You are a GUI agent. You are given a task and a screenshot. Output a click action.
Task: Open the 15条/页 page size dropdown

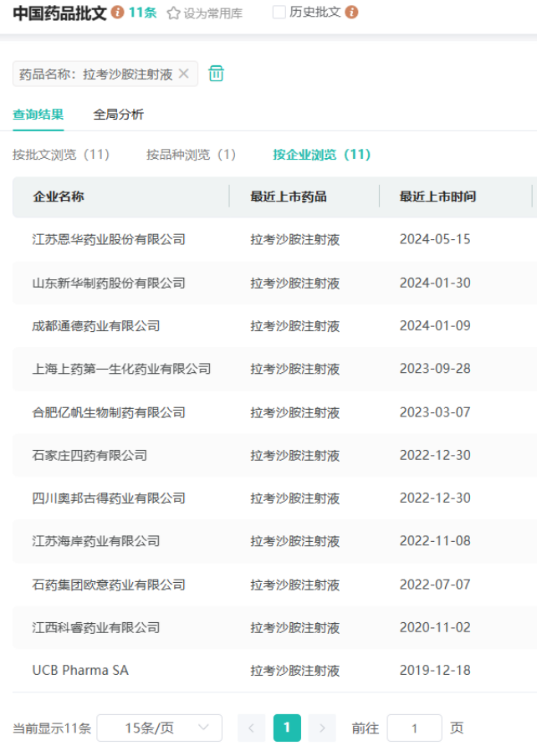[x=160, y=728]
